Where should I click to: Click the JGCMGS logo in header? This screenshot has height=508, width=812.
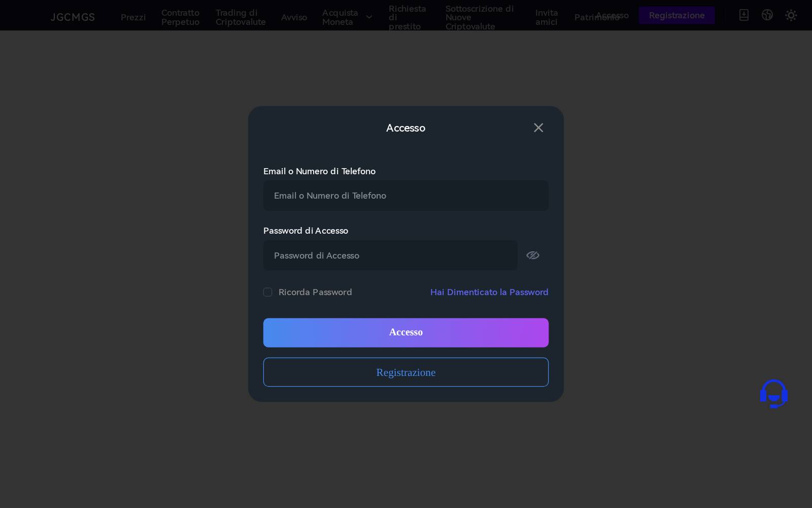(73, 17)
